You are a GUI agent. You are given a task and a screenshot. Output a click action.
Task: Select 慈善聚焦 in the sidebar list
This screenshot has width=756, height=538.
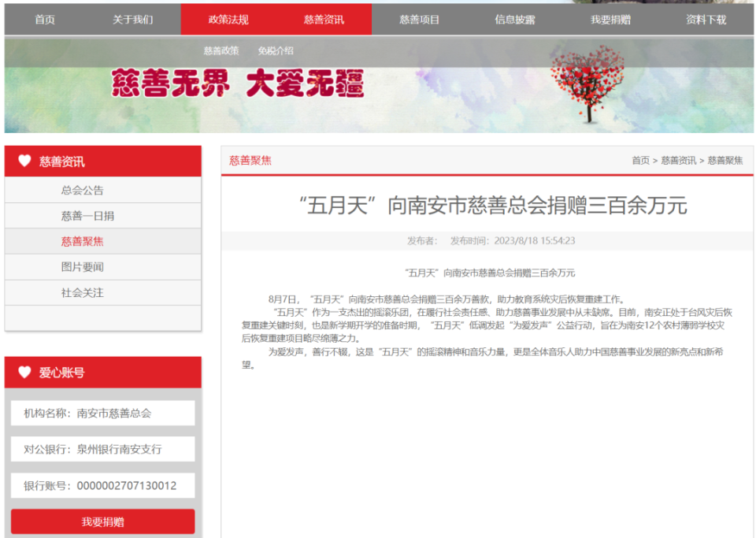click(x=102, y=241)
